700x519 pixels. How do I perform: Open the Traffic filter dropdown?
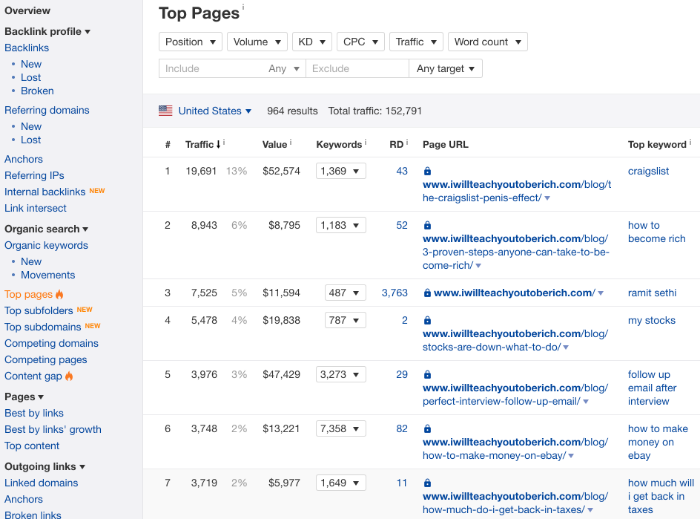416,42
